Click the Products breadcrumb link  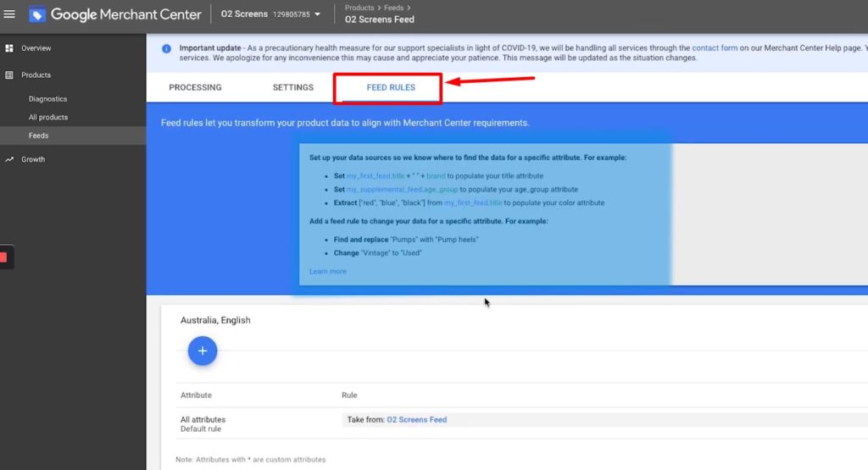pyautogui.click(x=359, y=8)
